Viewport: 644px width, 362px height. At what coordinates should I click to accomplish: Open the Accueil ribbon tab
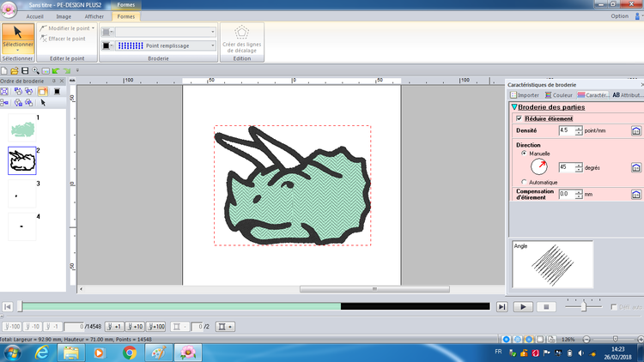(35, 15)
